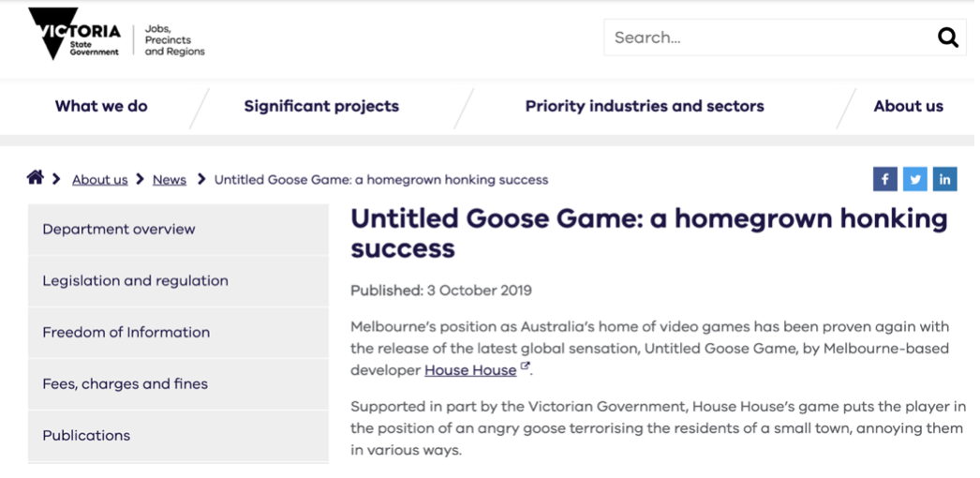This screenshot has height=478, width=980.
Task: Go to home via house breadcrumb icon
Action: point(35,178)
